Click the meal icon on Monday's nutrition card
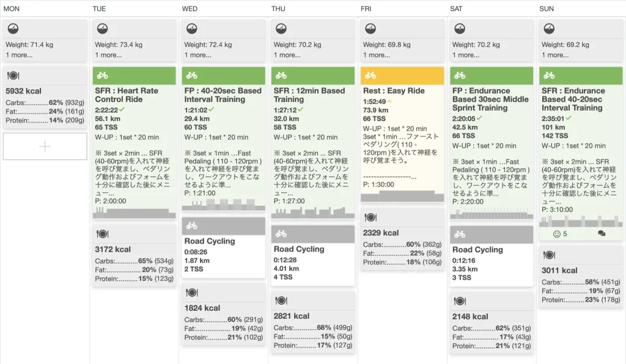 point(13,76)
